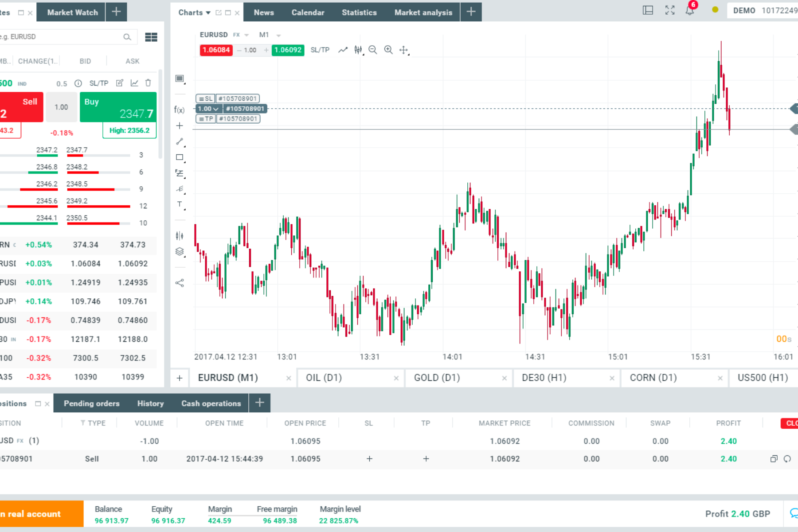Select the crosshair tool in chart toolbar
The width and height of the screenshot is (798, 532).
(x=403, y=50)
